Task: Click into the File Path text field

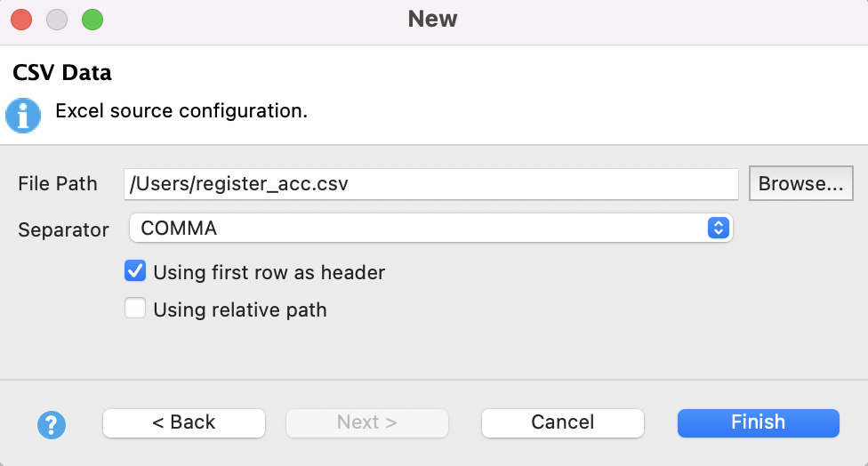Action: 431,184
